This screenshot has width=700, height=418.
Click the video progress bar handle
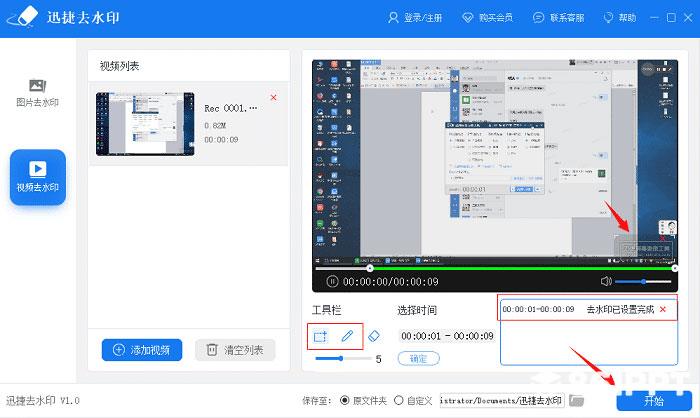(x=370, y=268)
